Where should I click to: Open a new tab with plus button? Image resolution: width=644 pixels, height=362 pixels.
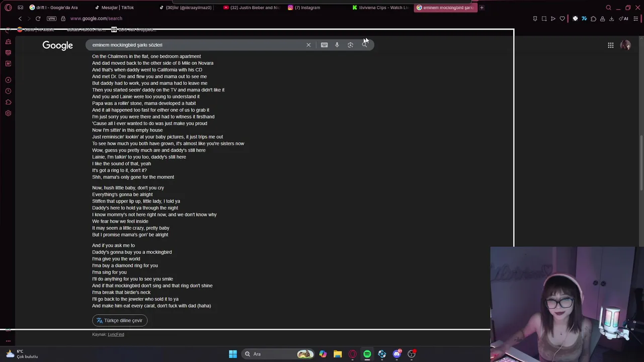481,8
